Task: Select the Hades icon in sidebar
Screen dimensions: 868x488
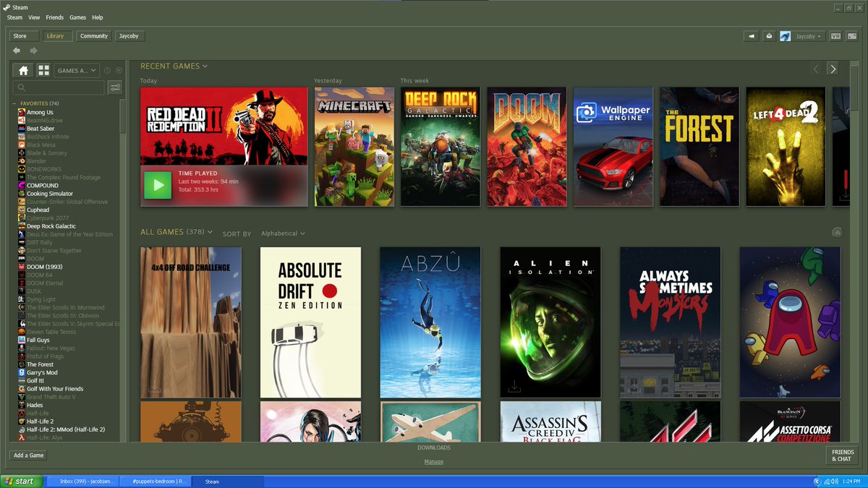Action: (21, 405)
